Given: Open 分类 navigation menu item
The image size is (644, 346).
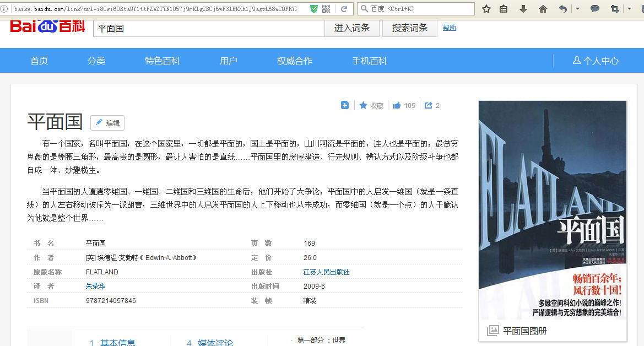Looking at the screenshot, I should [96, 61].
